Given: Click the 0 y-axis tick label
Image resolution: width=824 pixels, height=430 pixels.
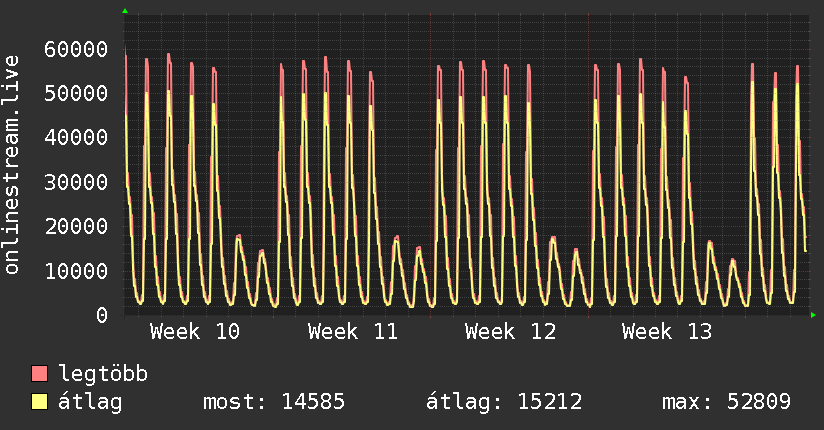Looking at the screenshot, I should click(x=102, y=315).
